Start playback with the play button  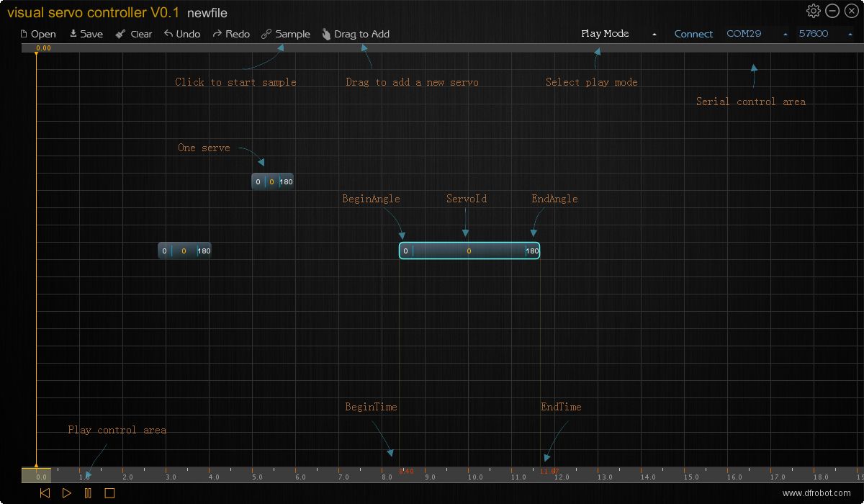(66, 493)
